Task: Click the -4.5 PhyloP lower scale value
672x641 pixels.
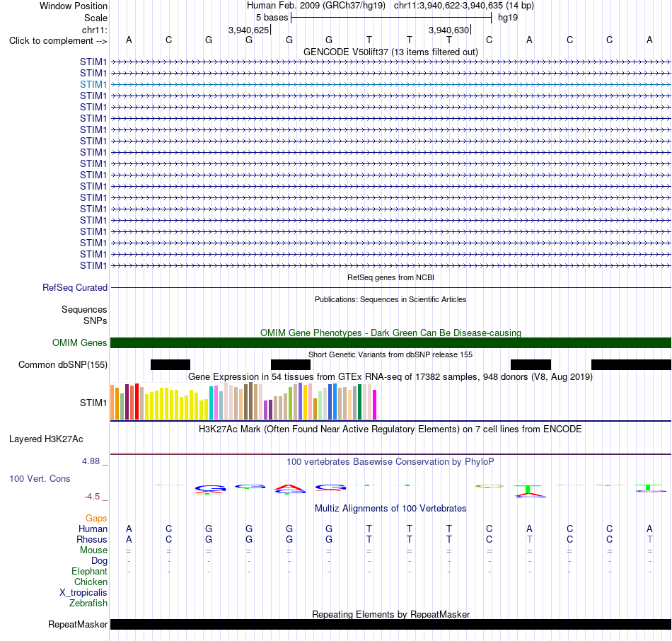Action: [92, 497]
